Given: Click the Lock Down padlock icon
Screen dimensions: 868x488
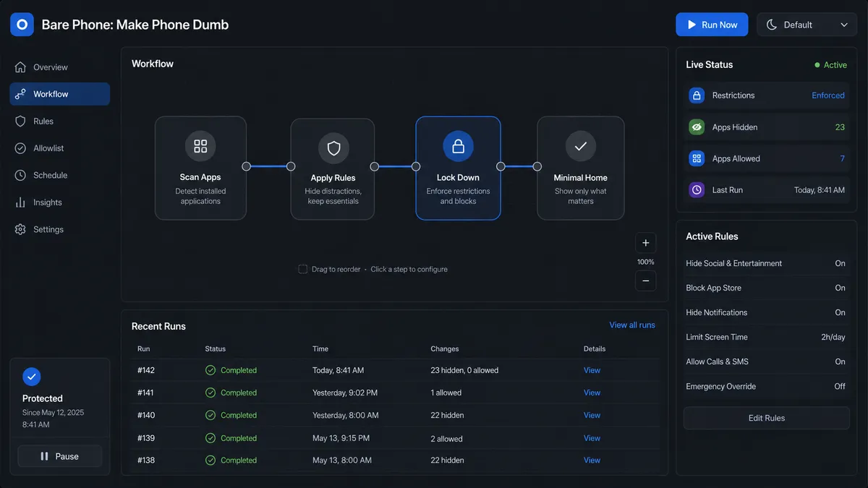Looking at the screenshot, I should (x=458, y=147).
